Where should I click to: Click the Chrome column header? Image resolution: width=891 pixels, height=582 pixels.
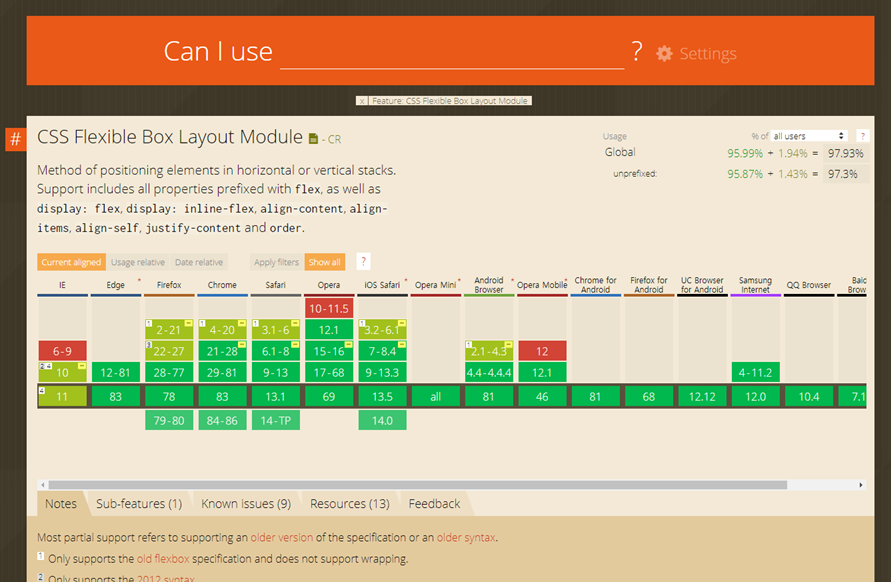222,285
